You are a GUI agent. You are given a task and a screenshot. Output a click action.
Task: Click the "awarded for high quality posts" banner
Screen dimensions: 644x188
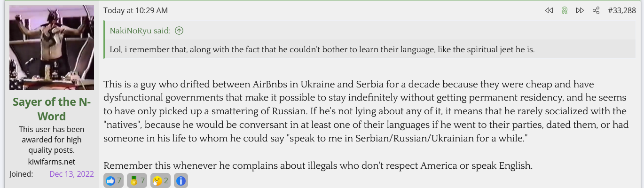[x=51, y=140]
